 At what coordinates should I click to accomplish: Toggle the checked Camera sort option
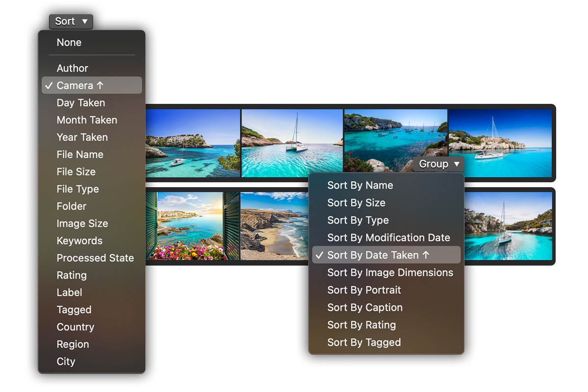point(92,85)
